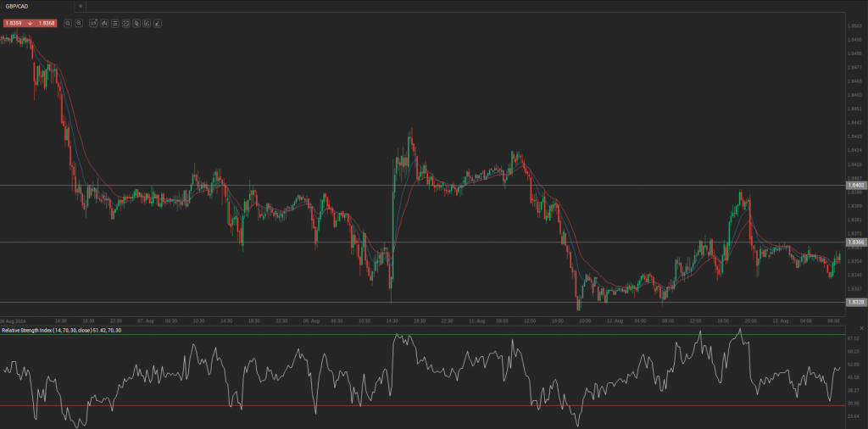Screen dimensions: 868x429
Task: Click the red 1.8359 sell price button
Action: (x=14, y=23)
